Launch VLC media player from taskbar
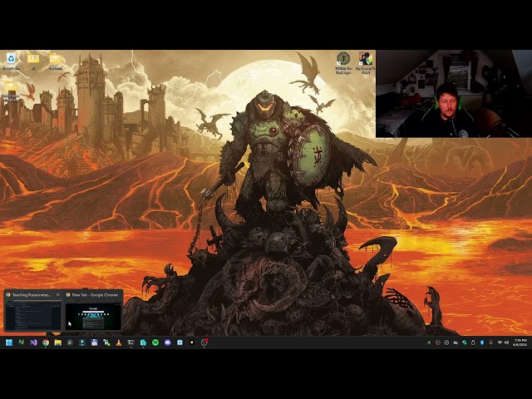Viewport: 532px width, 399px height. (x=119, y=342)
